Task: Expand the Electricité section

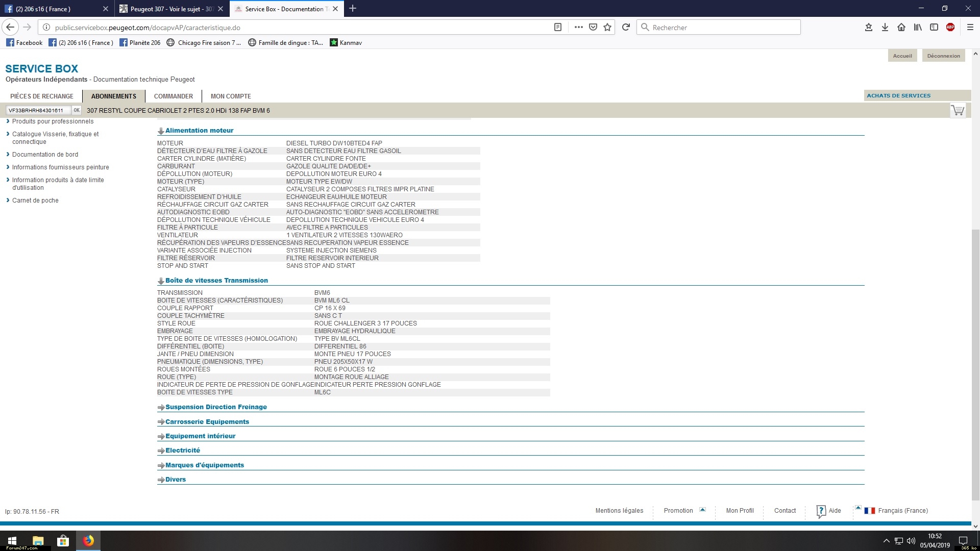Action: click(182, 450)
